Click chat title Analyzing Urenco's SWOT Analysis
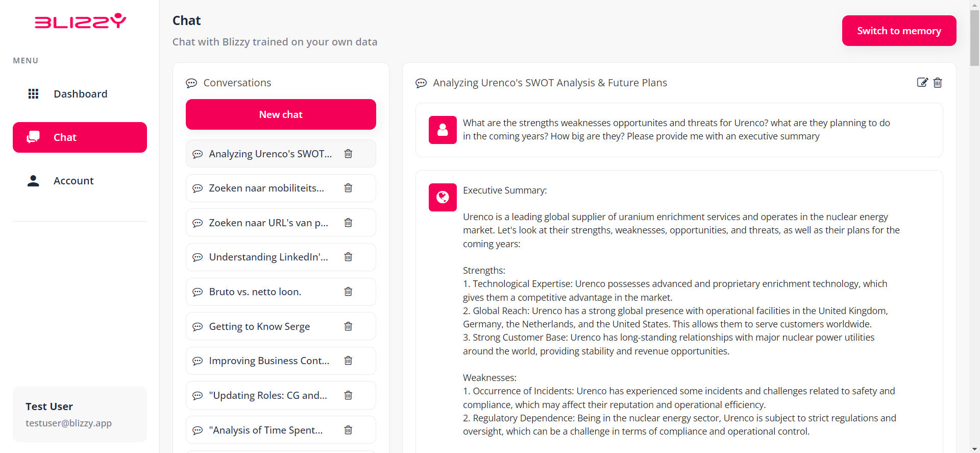This screenshot has width=980, height=453. point(550,83)
